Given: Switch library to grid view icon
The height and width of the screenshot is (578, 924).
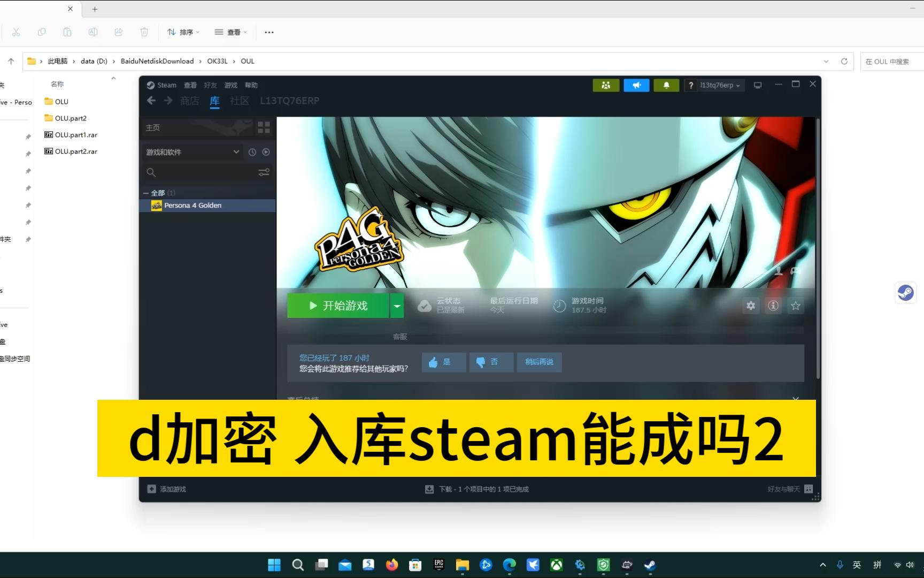Looking at the screenshot, I should click(x=264, y=127).
